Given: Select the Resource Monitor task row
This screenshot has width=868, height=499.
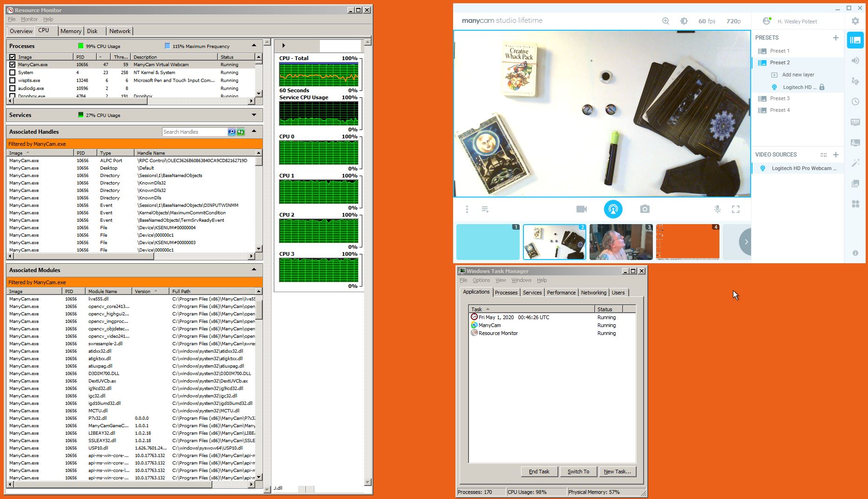Looking at the screenshot, I should click(x=552, y=333).
